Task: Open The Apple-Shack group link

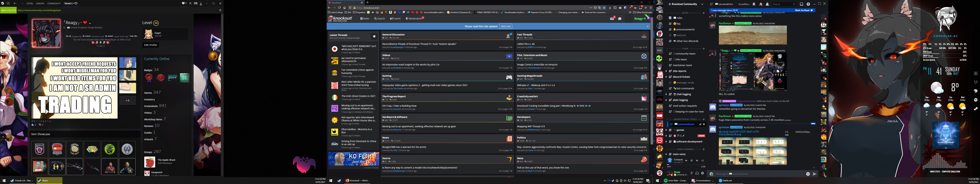Action: (166, 160)
